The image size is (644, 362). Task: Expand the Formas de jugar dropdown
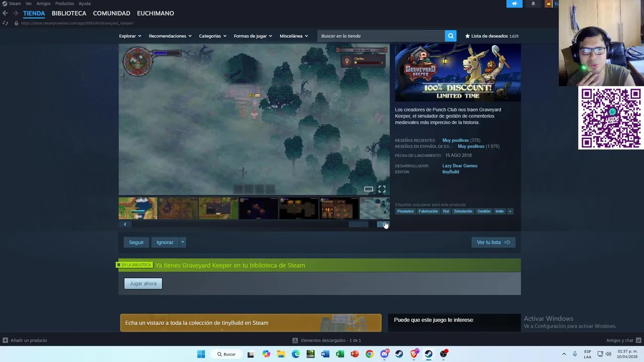coord(253,36)
